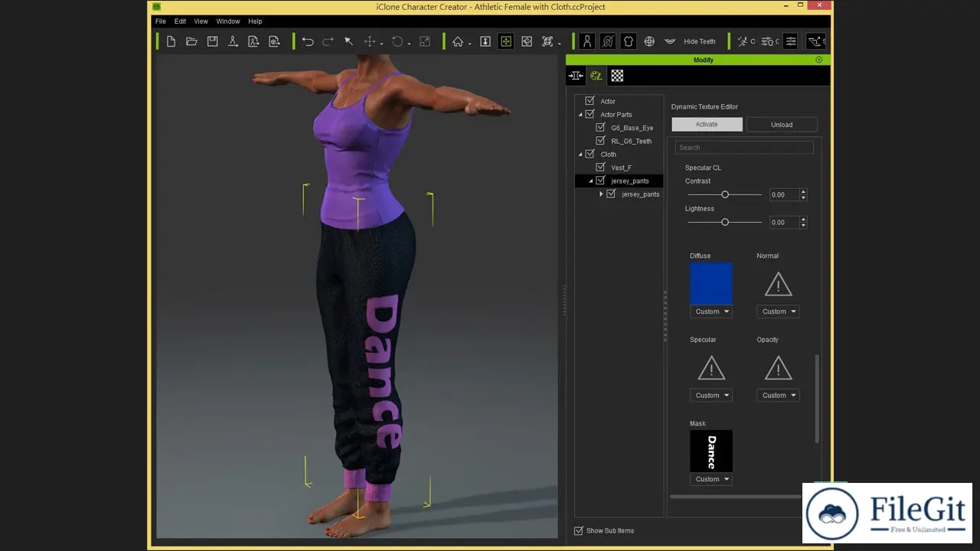Click the T-shirt cloth icon

(x=629, y=41)
